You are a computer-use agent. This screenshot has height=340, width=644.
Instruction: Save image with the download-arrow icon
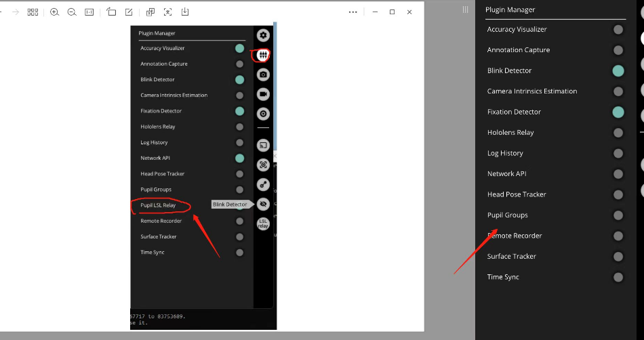click(x=185, y=12)
